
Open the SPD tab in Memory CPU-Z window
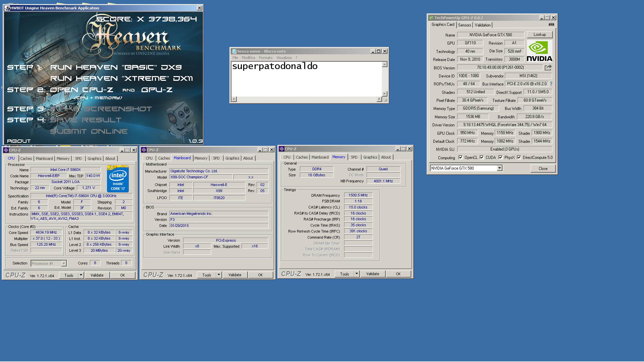[354, 157]
